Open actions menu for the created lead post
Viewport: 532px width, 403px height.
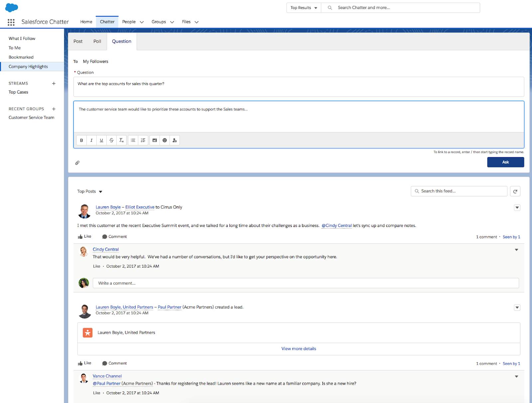coord(517,307)
